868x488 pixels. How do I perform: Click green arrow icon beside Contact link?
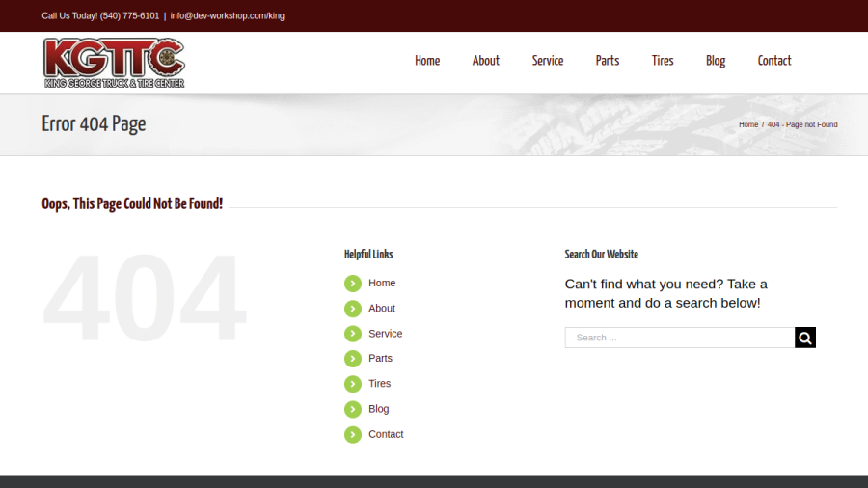353,434
